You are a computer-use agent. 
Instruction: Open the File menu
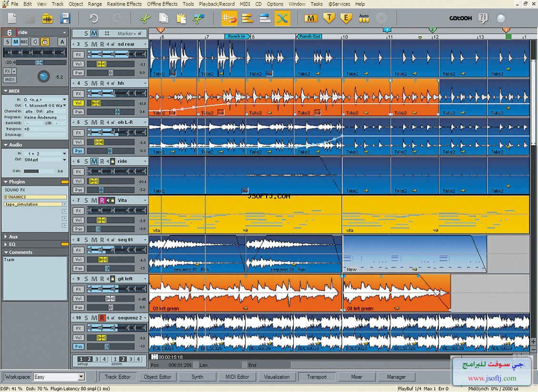coord(14,4)
